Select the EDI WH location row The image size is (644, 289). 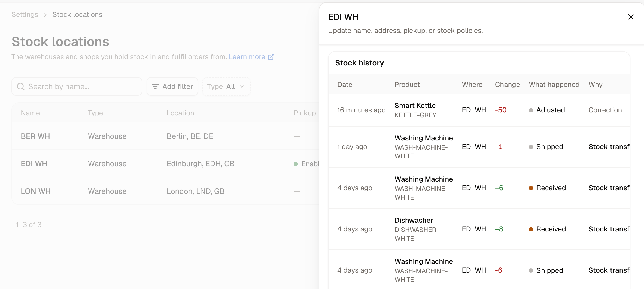(165, 164)
